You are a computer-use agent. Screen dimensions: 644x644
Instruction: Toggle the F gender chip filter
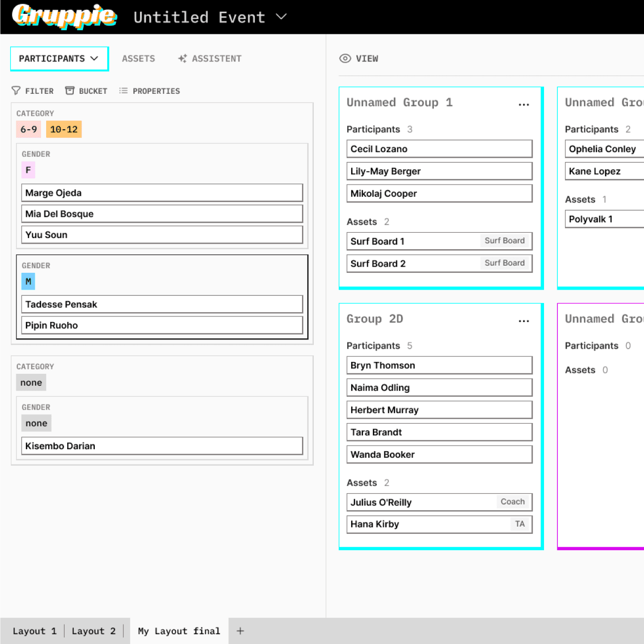[28, 170]
